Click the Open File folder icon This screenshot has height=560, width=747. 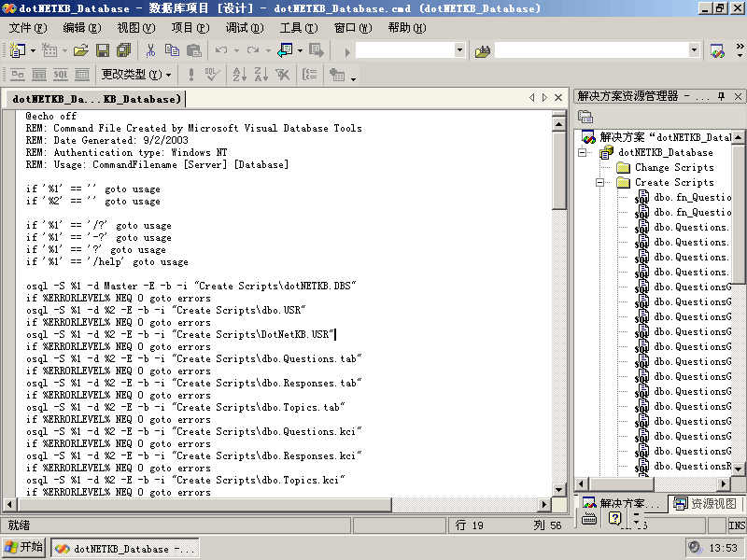(x=81, y=50)
